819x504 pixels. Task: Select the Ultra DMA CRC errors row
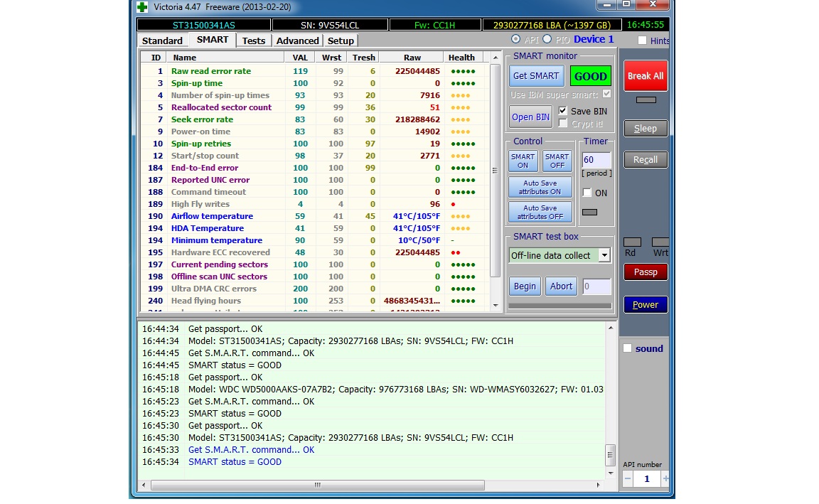pos(315,289)
